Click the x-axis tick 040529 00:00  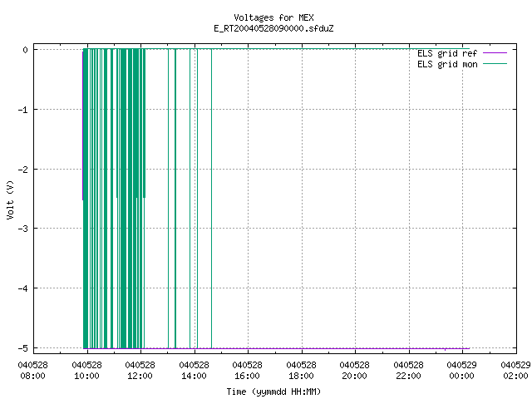462,371
